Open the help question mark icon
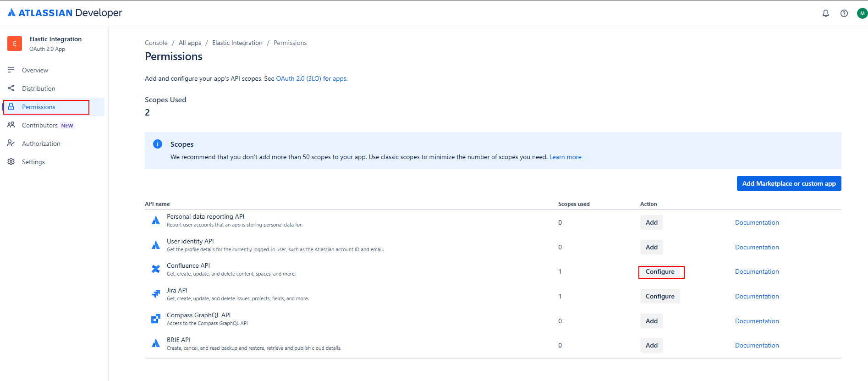 click(x=844, y=13)
